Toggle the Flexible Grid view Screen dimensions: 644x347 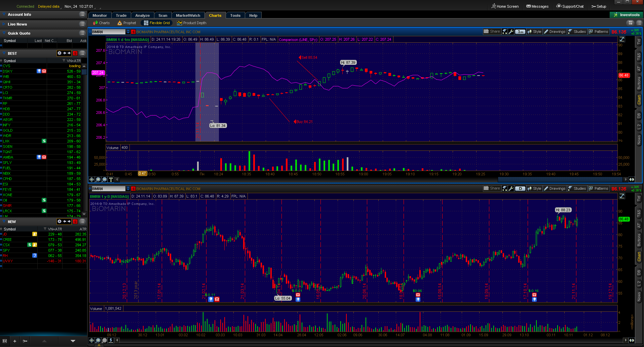[x=157, y=23]
